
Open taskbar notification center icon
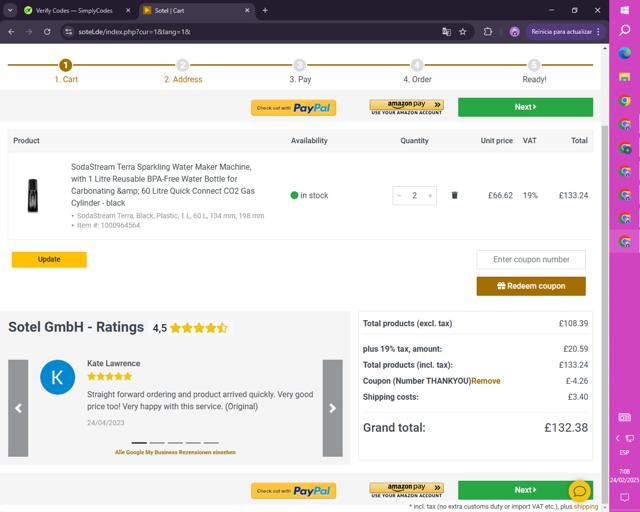[x=624, y=497]
